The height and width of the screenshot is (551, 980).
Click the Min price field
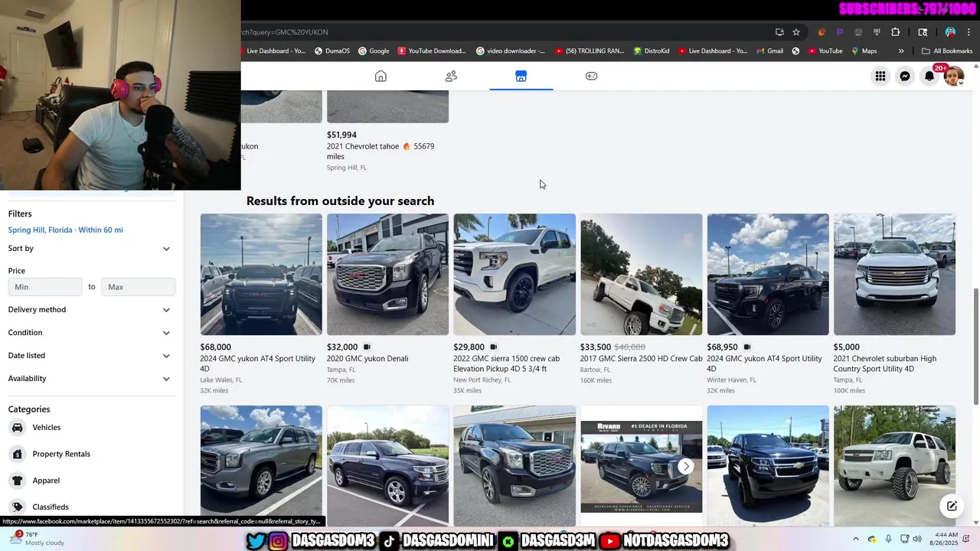pyautogui.click(x=45, y=287)
